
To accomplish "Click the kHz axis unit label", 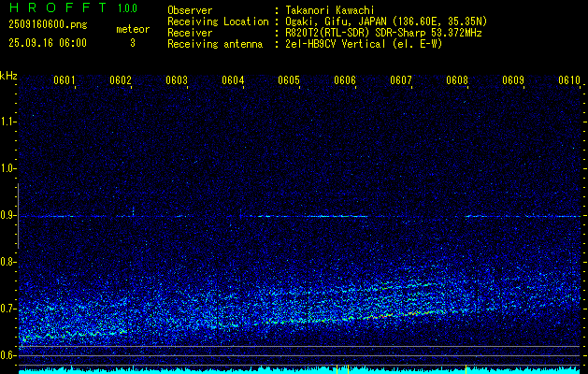I will coord(8,76).
